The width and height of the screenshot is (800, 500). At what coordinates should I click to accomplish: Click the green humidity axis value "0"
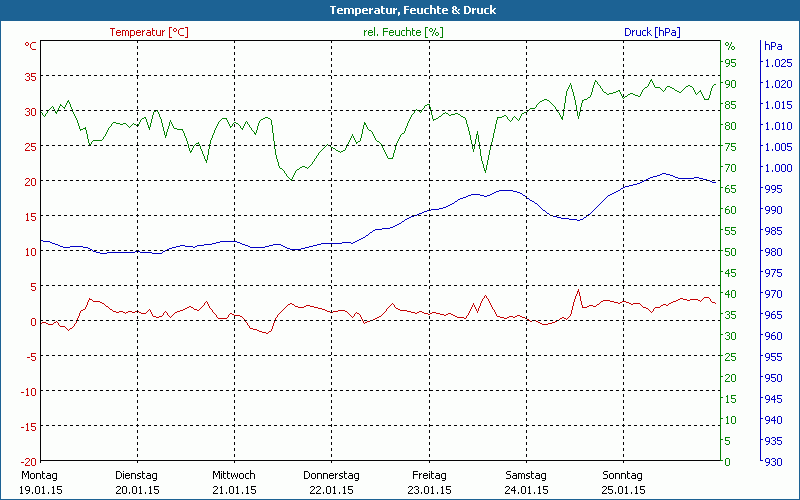pyautogui.click(x=728, y=462)
